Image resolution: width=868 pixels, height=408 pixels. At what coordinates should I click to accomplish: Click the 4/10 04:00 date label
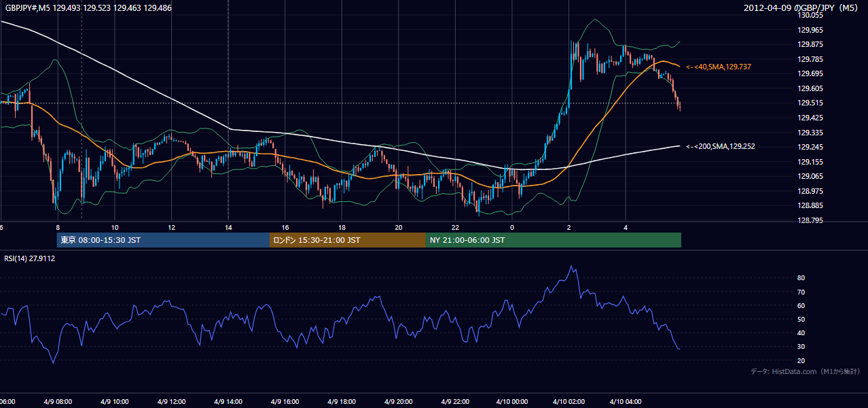coord(626,401)
